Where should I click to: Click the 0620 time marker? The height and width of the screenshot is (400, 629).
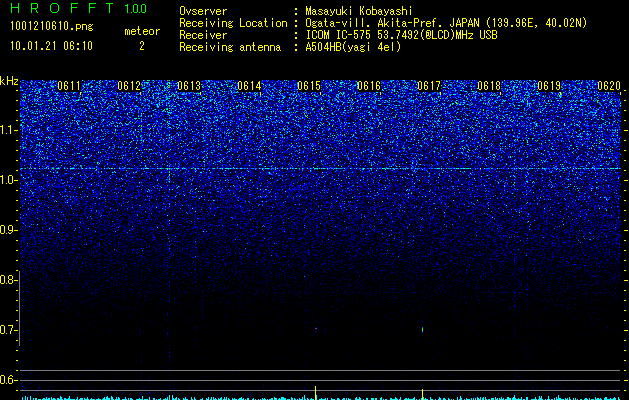coord(609,86)
